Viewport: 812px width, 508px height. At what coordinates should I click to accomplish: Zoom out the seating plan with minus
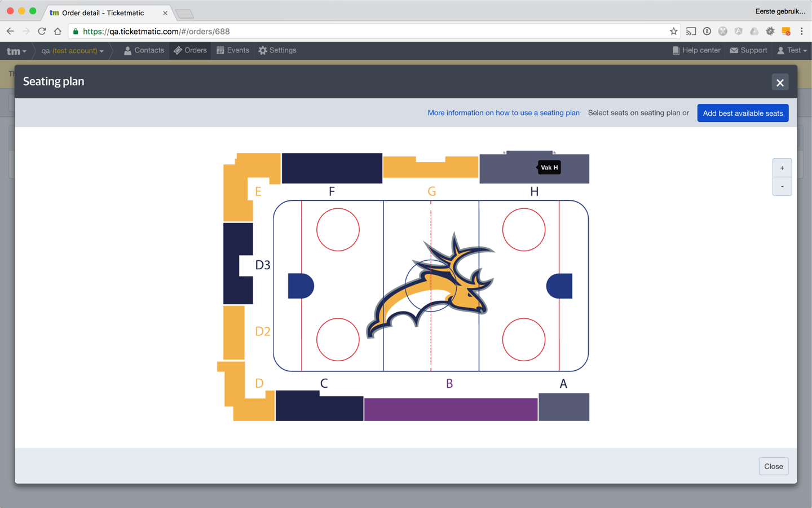click(x=782, y=186)
